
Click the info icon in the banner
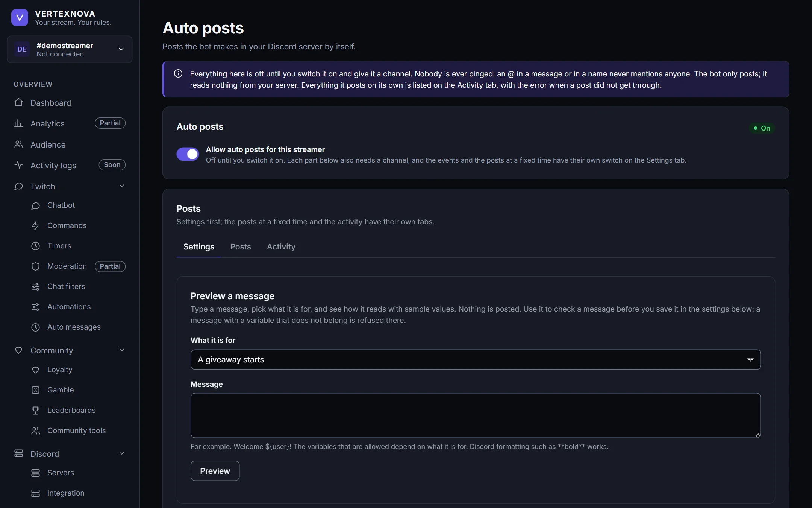point(178,74)
